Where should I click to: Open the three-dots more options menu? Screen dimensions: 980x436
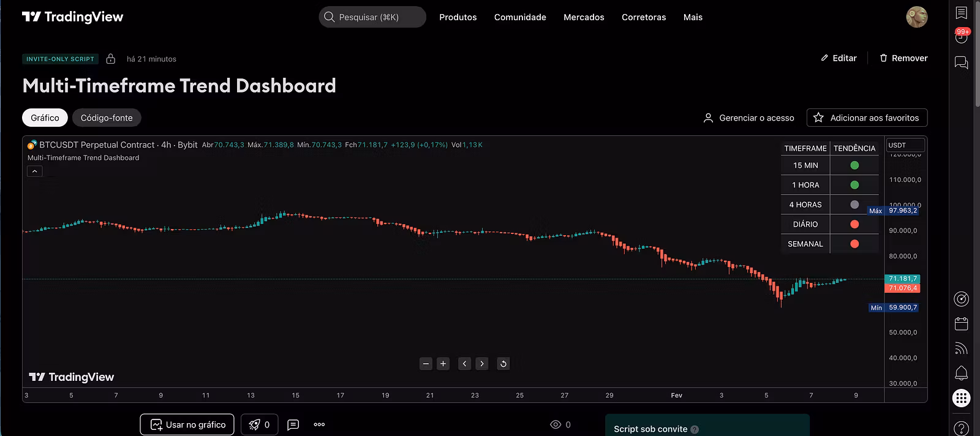[x=319, y=424]
